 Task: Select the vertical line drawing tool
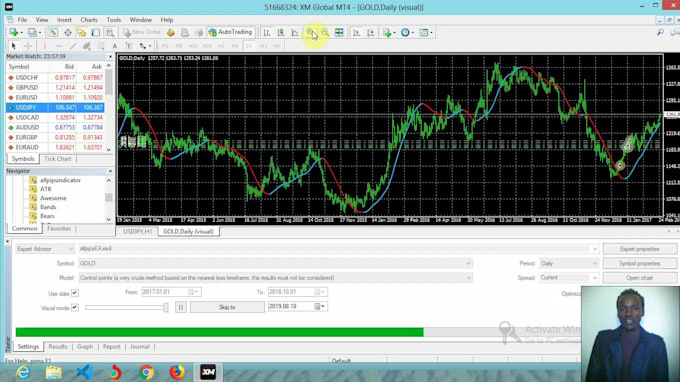click(x=45, y=46)
